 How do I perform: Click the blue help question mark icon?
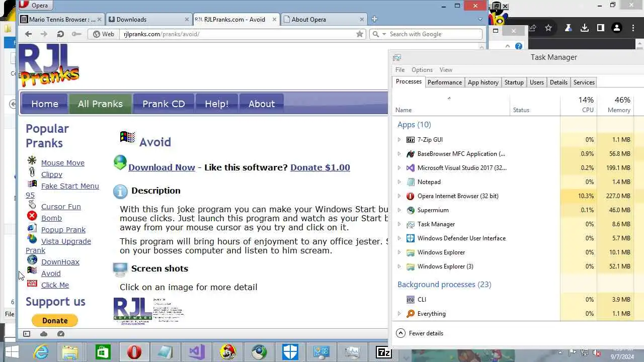[519, 46]
